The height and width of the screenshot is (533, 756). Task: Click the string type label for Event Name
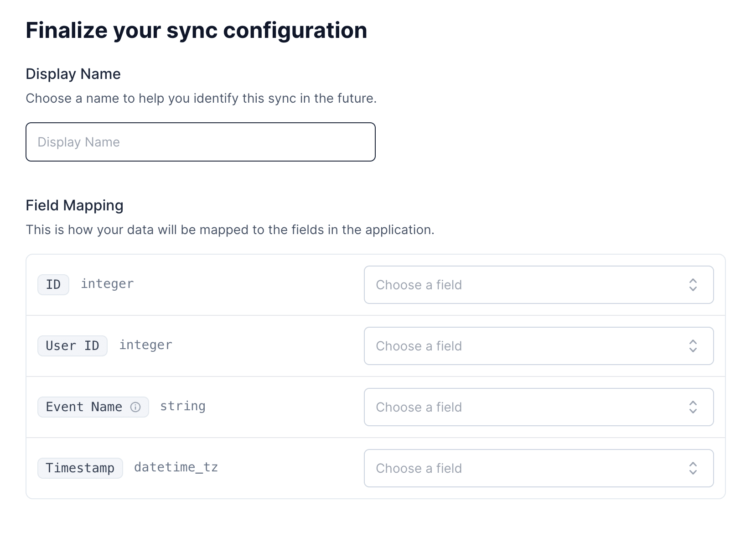click(x=182, y=406)
